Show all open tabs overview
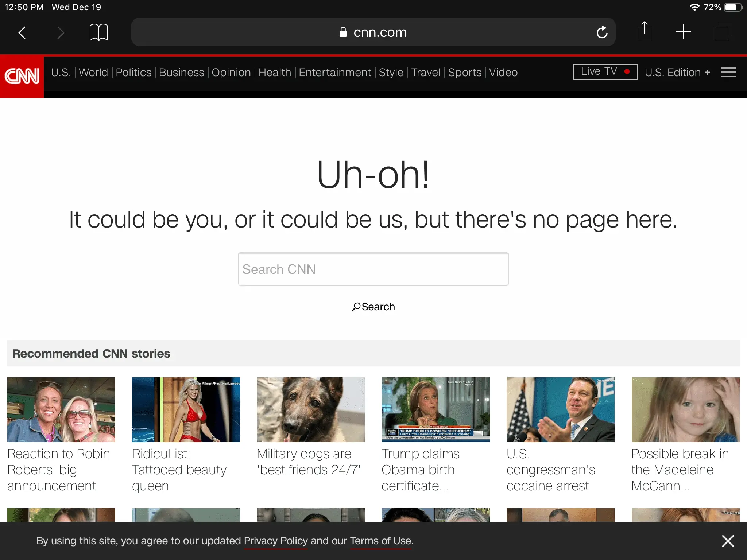747x560 pixels. click(x=723, y=32)
